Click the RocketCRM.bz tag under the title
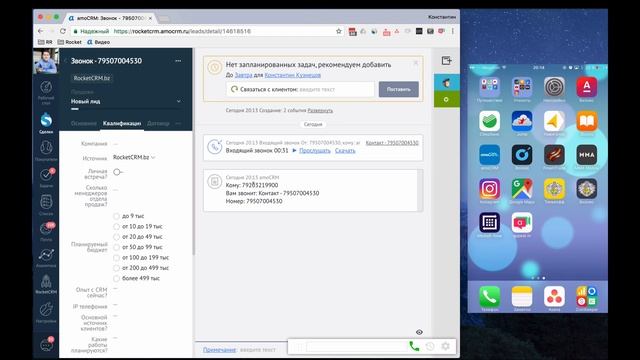 [x=92, y=78]
